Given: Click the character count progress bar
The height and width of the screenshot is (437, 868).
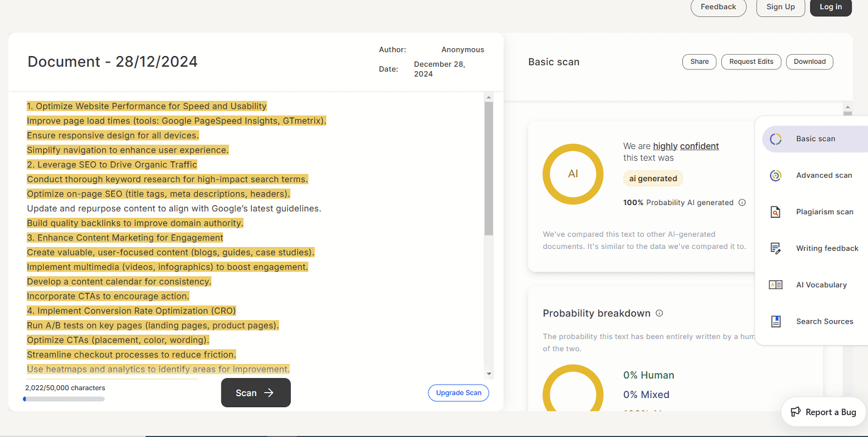Looking at the screenshot, I should (x=64, y=399).
